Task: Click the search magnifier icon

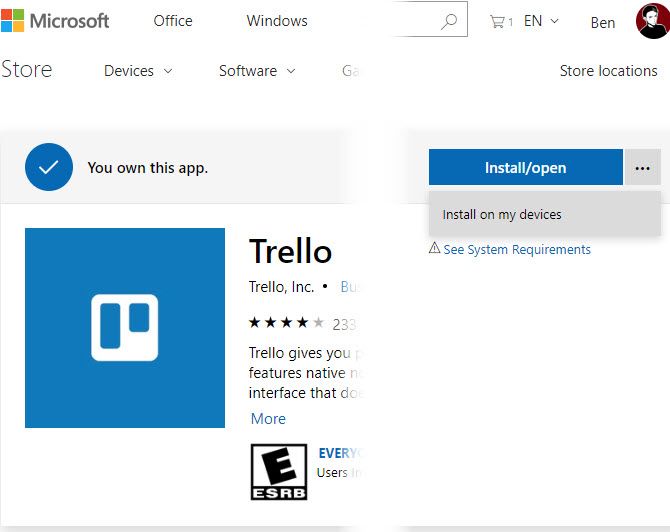Action: tap(449, 21)
